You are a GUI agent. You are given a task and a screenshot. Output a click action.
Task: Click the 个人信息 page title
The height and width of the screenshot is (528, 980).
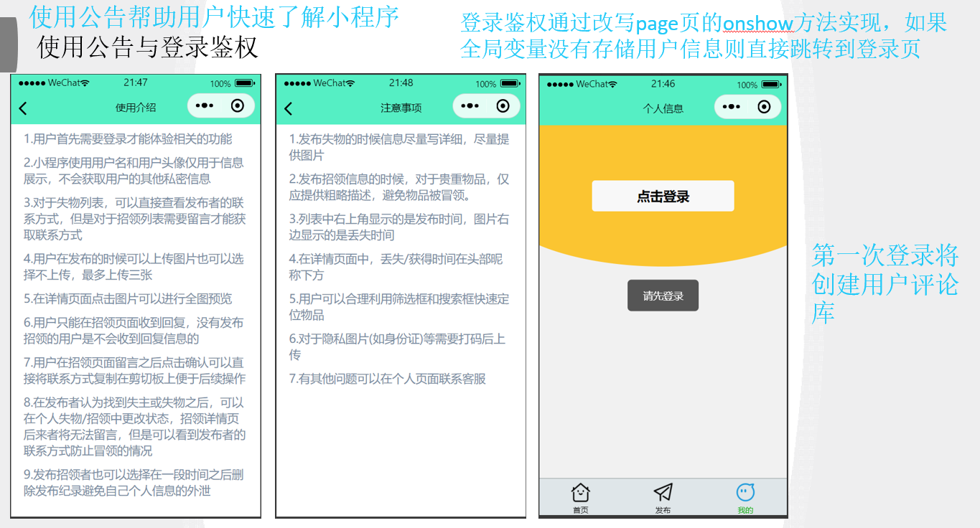coord(663,108)
